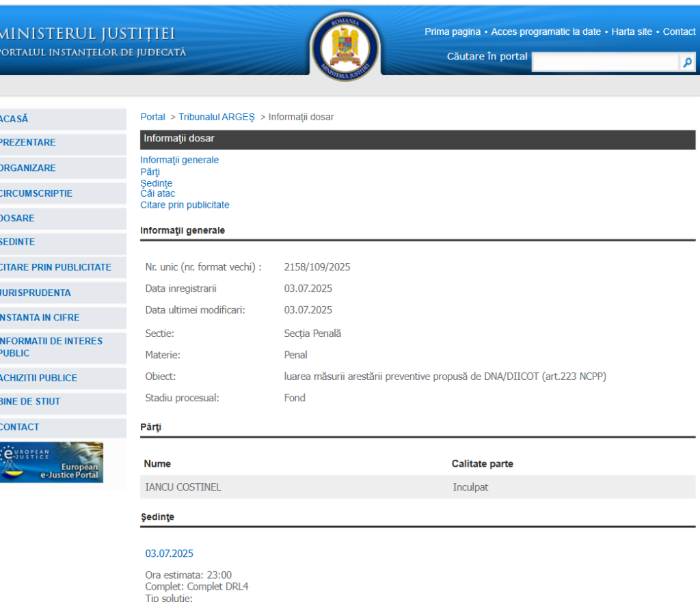Go to Prima pagina link
Screen dimensions: 700x602
click(x=453, y=31)
